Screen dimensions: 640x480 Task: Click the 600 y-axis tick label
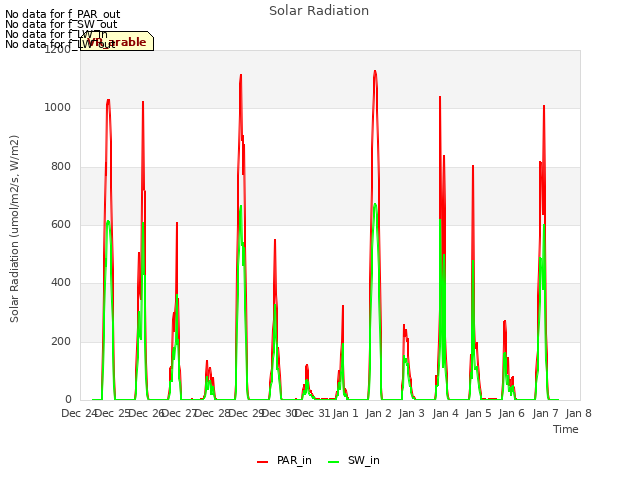pos(61,224)
